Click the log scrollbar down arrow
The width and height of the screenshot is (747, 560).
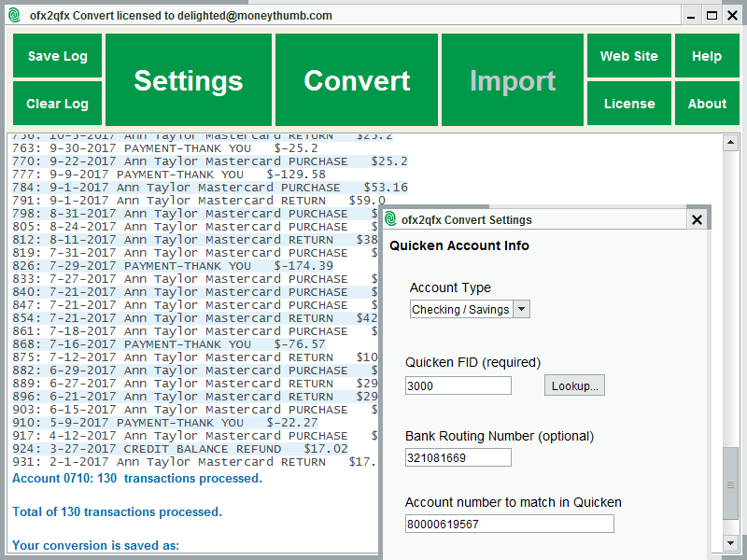[730, 542]
